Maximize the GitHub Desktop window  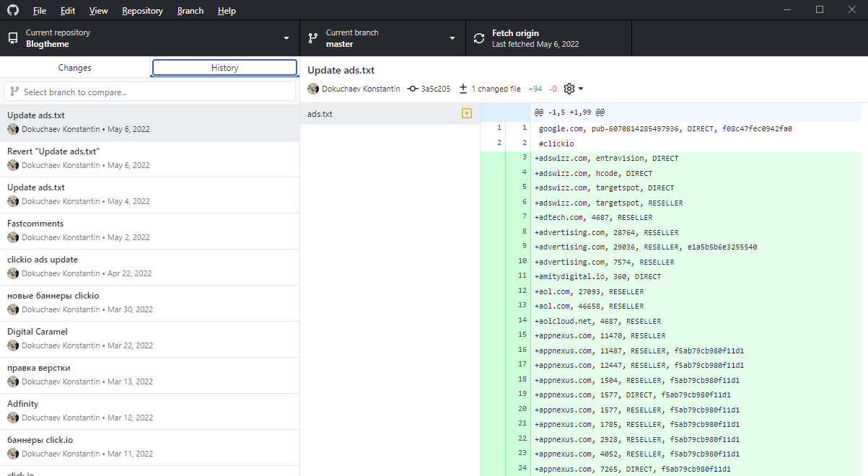(x=820, y=9)
